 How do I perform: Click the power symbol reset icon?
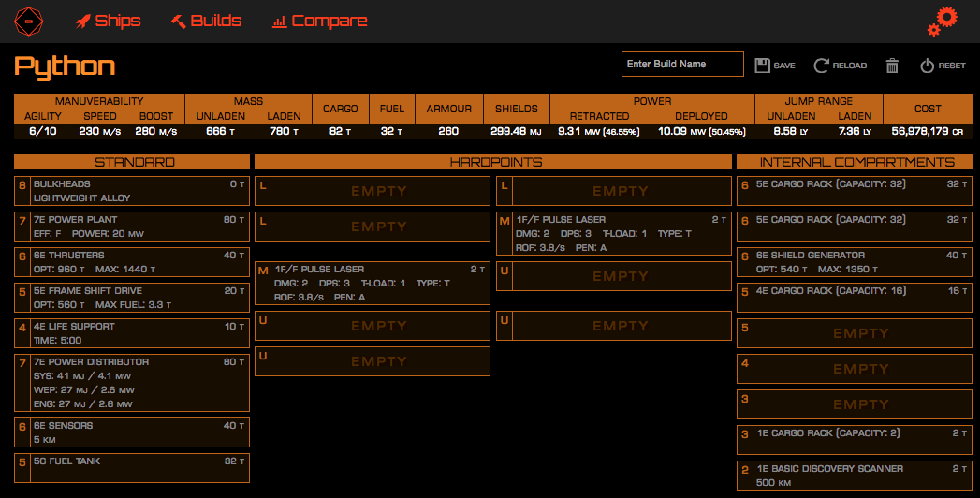coord(927,65)
